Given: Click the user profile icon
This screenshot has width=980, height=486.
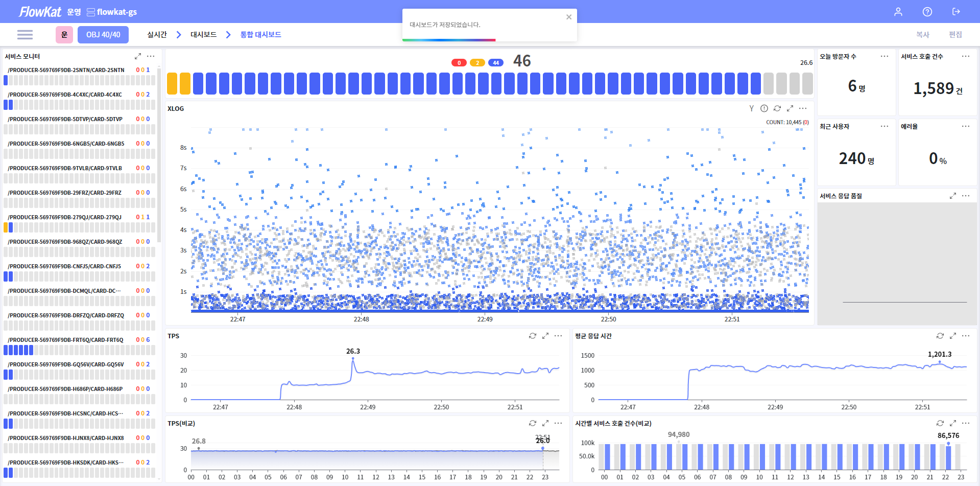Looking at the screenshot, I should (898, 12).
